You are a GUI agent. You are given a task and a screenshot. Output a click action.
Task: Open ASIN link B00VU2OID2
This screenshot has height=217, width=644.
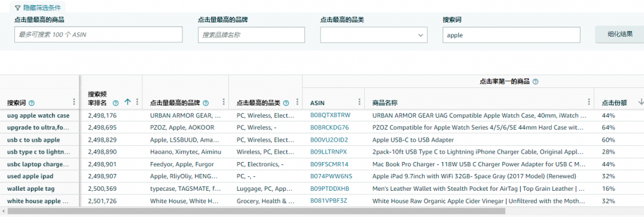point(329,140)
